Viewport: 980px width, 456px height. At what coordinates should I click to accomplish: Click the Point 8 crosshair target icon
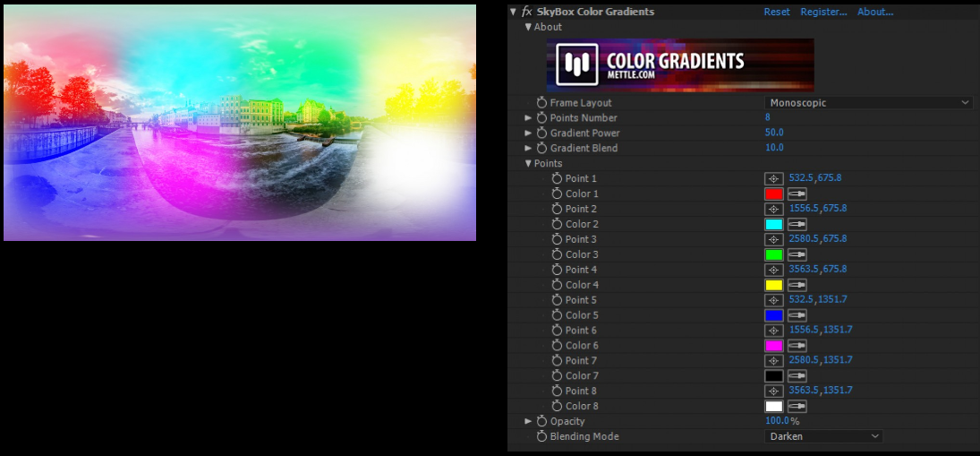click(774, 391)
